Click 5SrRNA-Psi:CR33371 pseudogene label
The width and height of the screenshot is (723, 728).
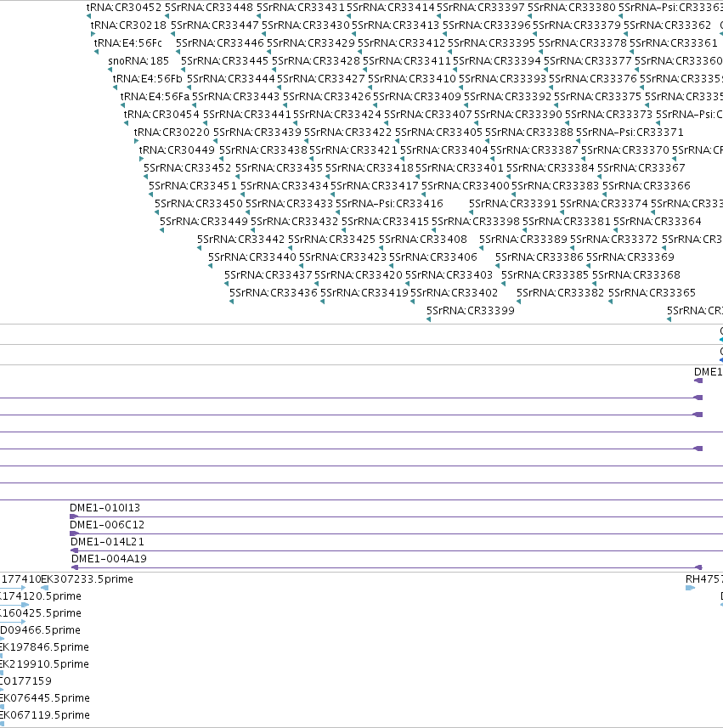click(630, 133)
